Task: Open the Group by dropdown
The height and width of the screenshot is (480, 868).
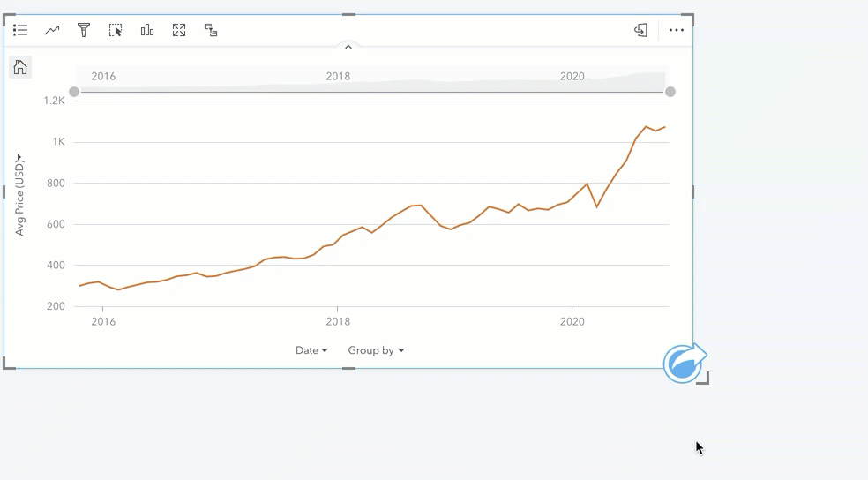Action: coord(376,350)
